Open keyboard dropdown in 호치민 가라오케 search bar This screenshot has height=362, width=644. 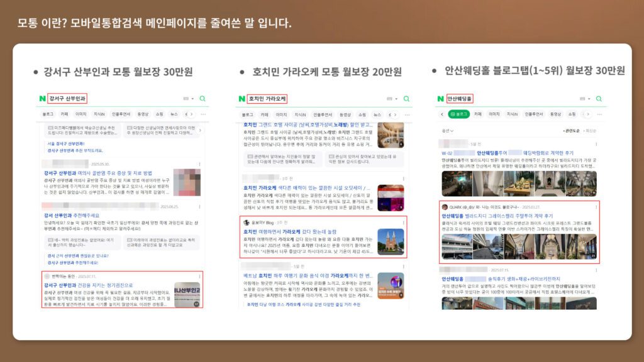(391, 99)
